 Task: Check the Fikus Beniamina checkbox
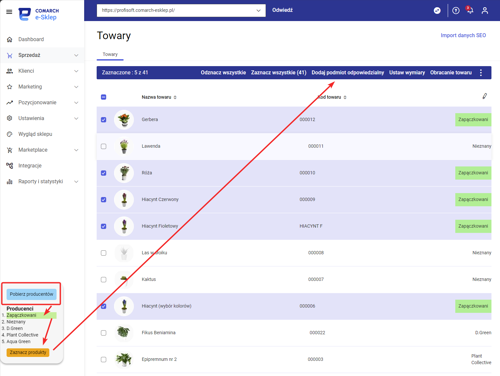pyautogui.click(x=104, y=333)
